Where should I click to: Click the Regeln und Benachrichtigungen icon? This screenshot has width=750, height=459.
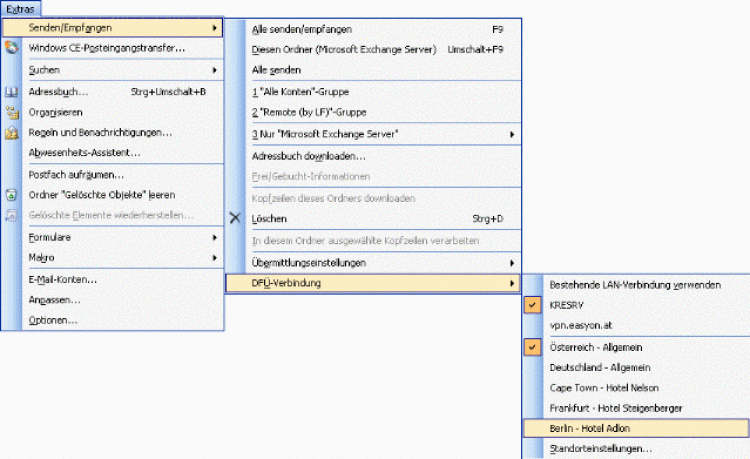click(x=12, y=132)
